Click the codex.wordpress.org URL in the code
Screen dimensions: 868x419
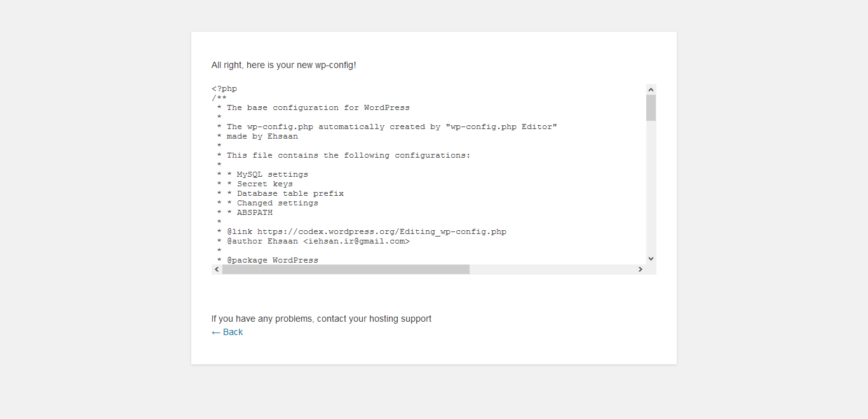click(x=382, y=232)
